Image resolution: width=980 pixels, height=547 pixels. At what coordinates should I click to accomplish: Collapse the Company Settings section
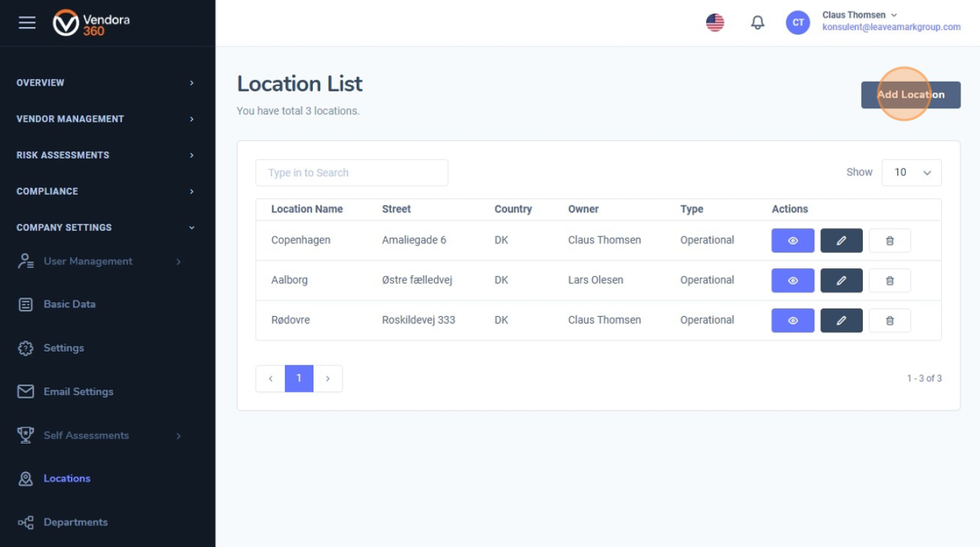104,227
